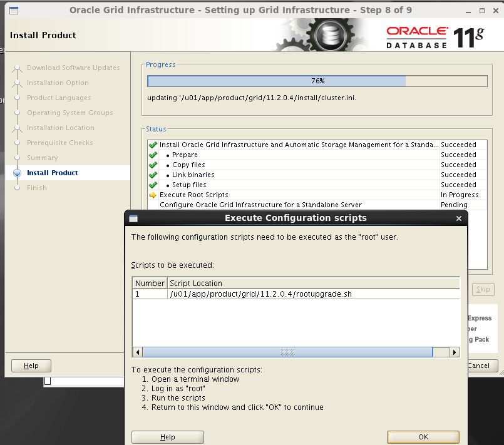Select Installation Option step

pos(58,83)
